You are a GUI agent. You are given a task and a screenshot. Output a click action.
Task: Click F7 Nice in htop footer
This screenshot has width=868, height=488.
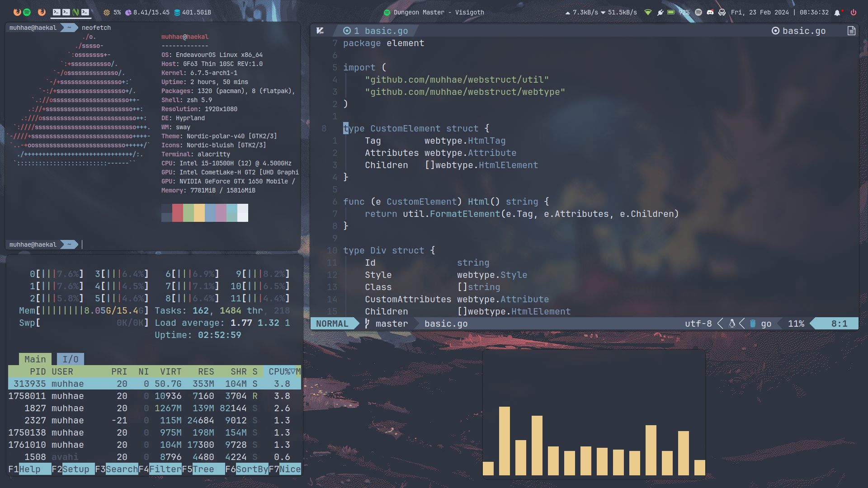(x=285, y=469)
